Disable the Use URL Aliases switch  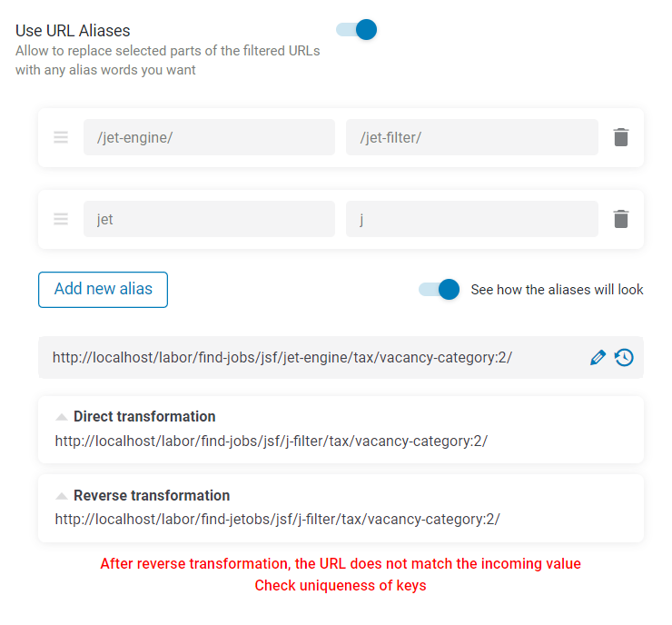pyautogui.click(x=357, y=30)
